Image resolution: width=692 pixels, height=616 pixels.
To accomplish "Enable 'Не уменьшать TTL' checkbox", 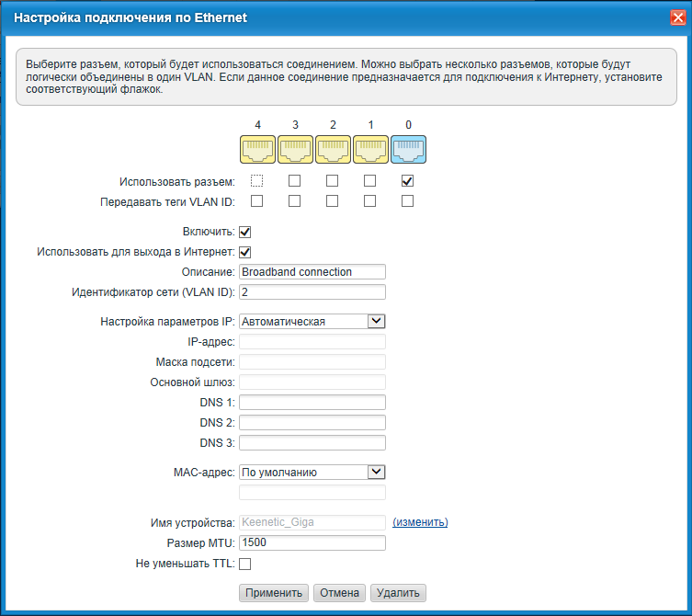I will point(245,564).
